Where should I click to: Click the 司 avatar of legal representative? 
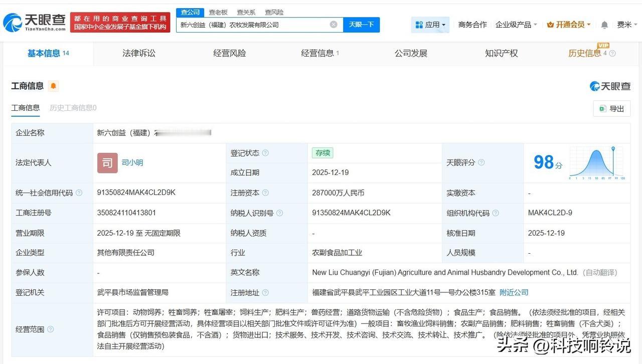pyautogui.click(x=107, y=162)
